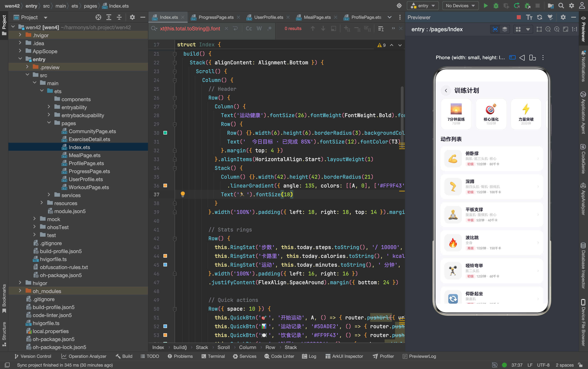This screenshot has width=588, height=369.
Task: Toggle the Project tool window side tab
Action: (x=4, y=25)
